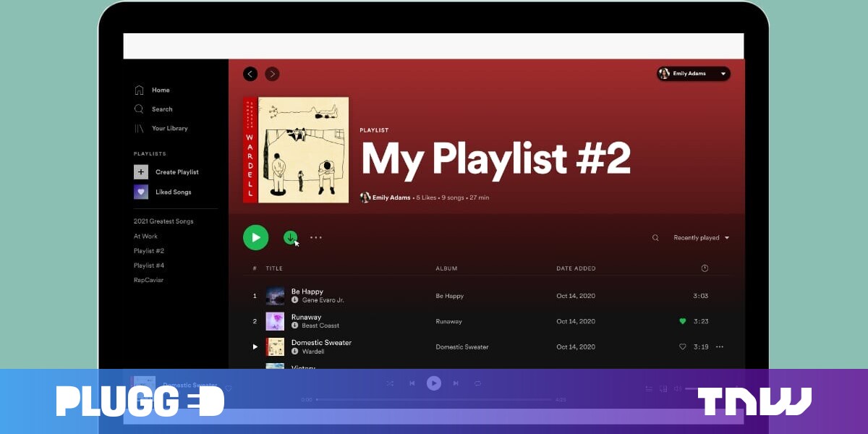Open the 2021 Greatest Songs playlist
The width and height of the screenshot is (868, 434).
[x=163, y=221]
